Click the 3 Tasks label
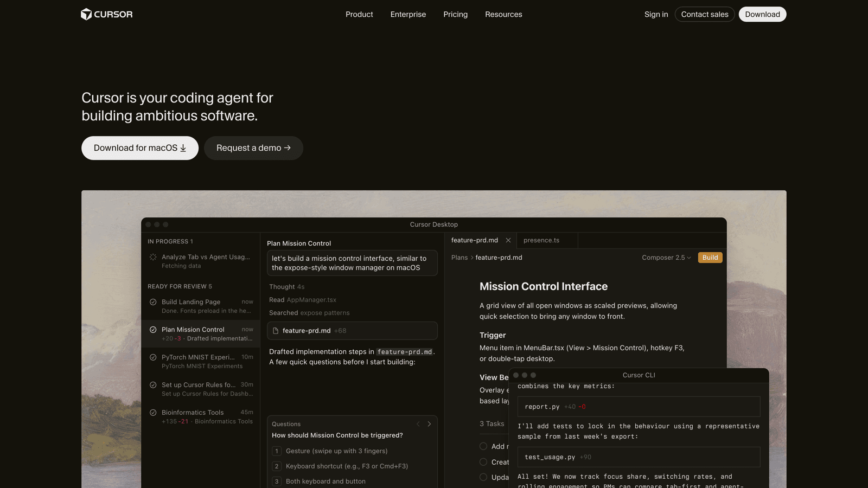Viewport: 868px width, 488px height. (492, 424)
